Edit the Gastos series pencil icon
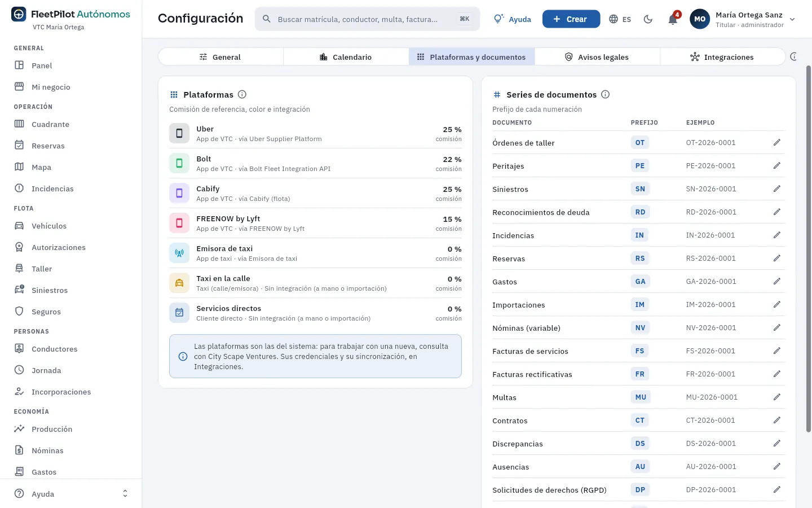The image size is (812, 508). tap(777, 282)
